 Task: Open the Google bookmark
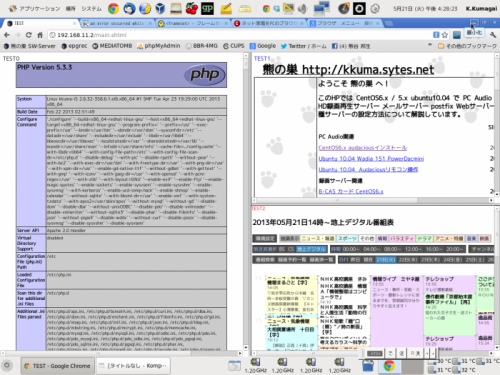click(x=263, y=46)
